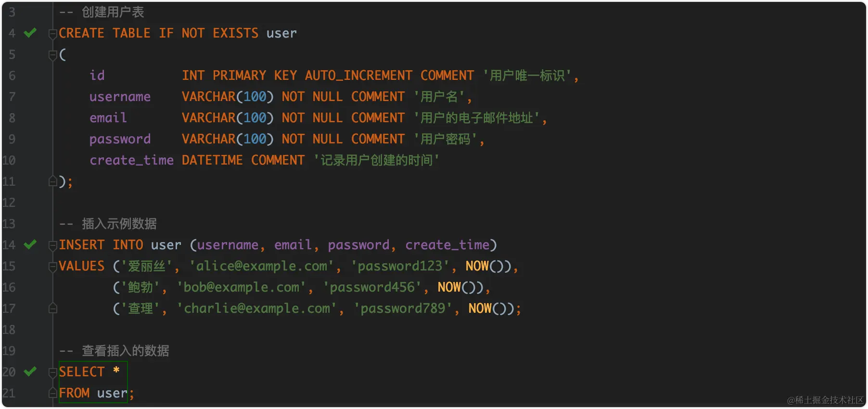Click the string '查理'
Viewport: 868px width, 409px height.
point(140,308)
